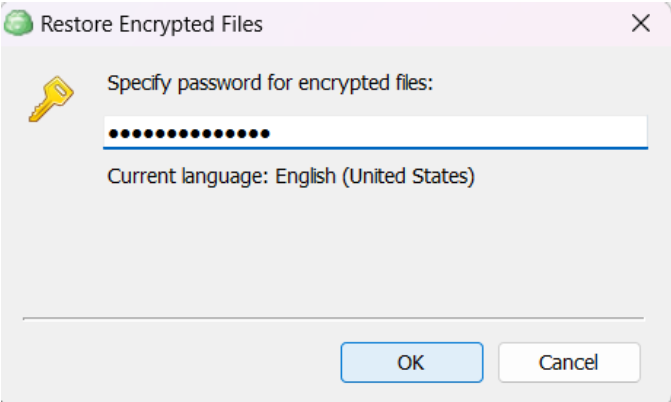Click the key-shaped password icon
The height and width of the screenshot is (402, 671).
tap(49, 98)
